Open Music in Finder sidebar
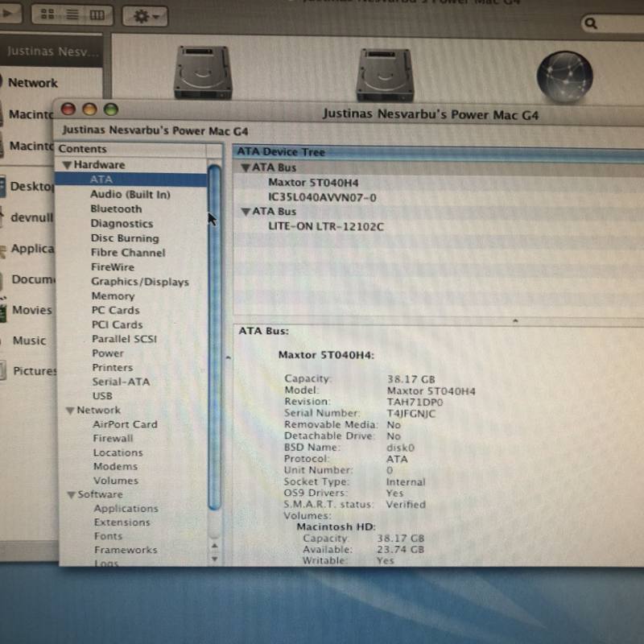The image size is (644, 644). [x=29, y=341]
